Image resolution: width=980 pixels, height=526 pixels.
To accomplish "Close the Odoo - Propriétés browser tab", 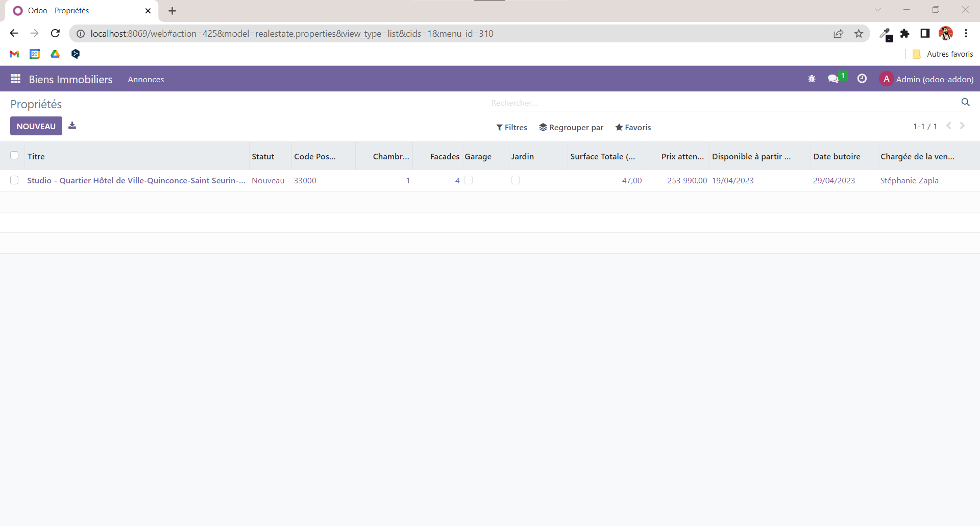I will pyautogui.click(x=148, y=11).
